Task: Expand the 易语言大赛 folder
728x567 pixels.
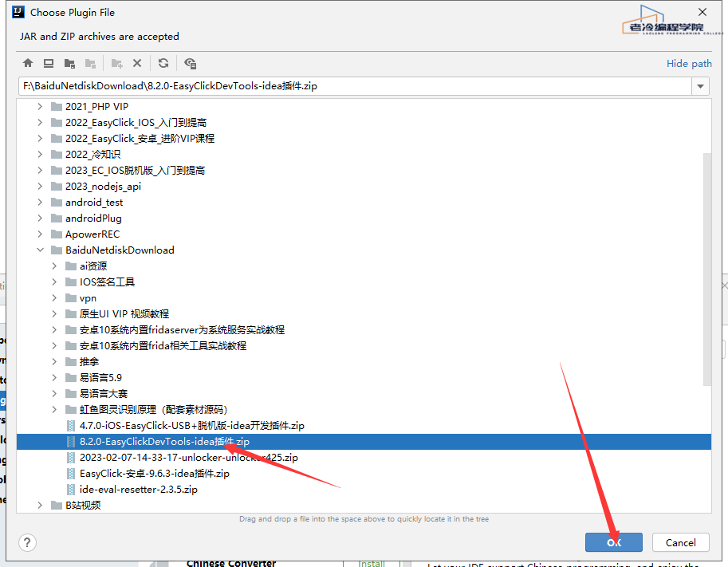Action: (x=54, y=394)
